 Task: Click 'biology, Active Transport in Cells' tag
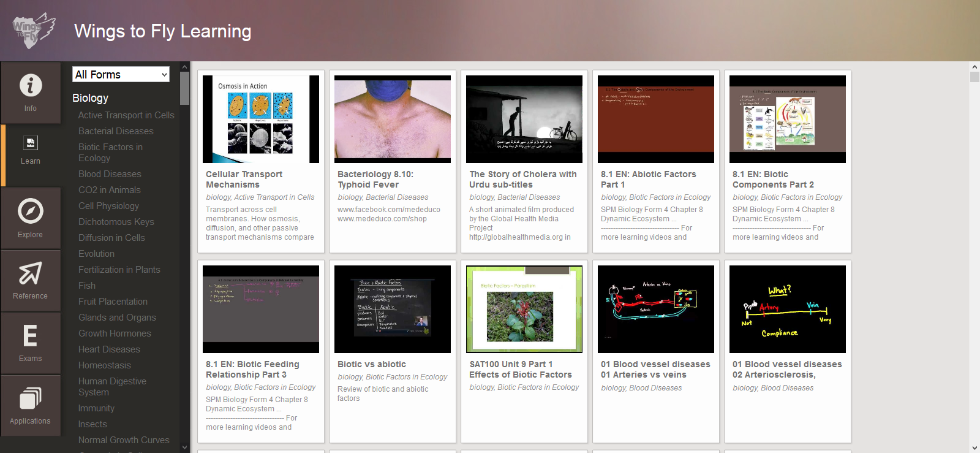260,197
